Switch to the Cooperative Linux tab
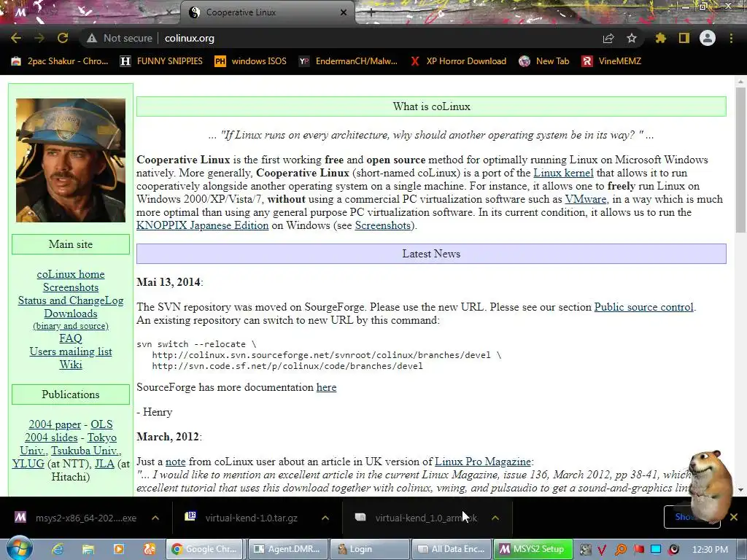 click(267, 13)
